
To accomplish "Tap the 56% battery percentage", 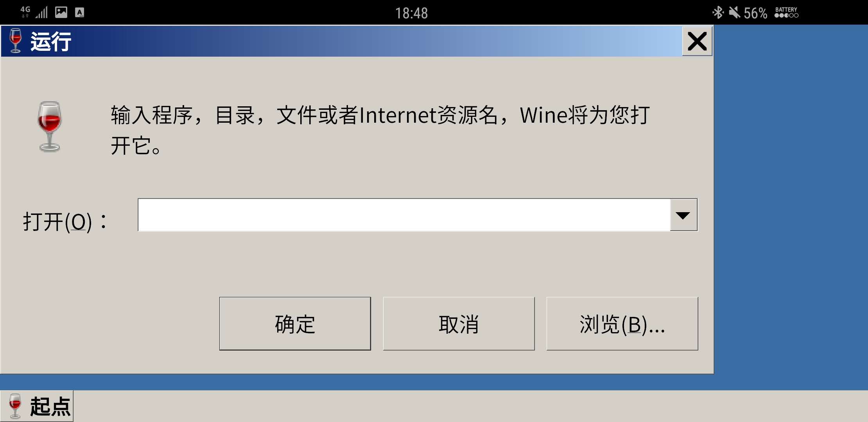I will tap(755, 13).
